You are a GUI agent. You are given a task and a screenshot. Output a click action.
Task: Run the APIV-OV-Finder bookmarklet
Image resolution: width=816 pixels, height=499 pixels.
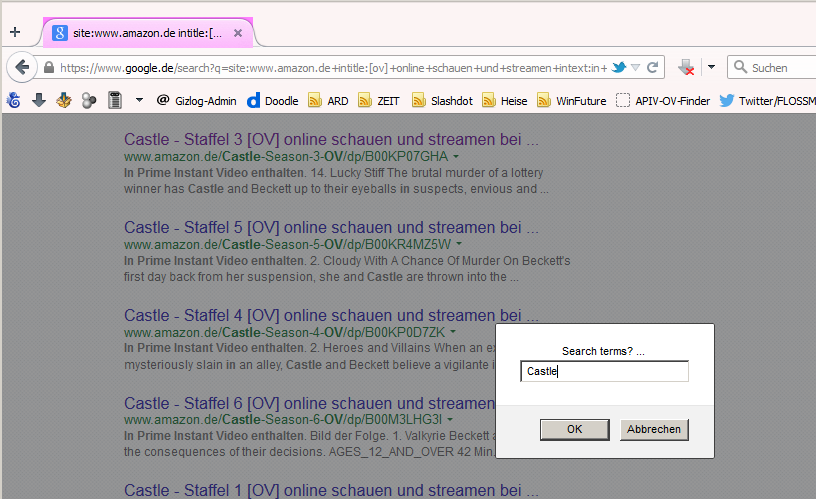coord(663,100)
